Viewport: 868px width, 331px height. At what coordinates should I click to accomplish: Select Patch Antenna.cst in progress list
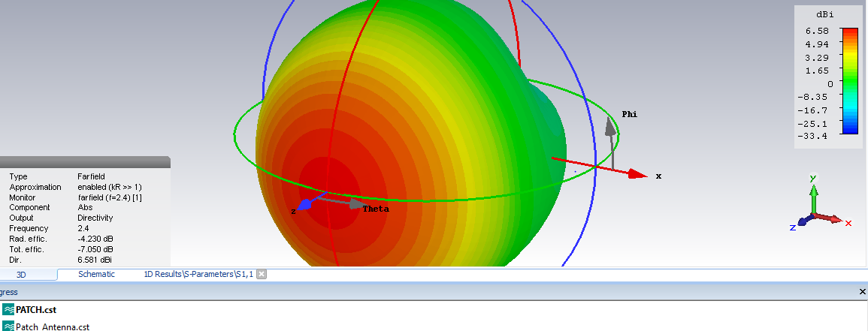[53, 326]
